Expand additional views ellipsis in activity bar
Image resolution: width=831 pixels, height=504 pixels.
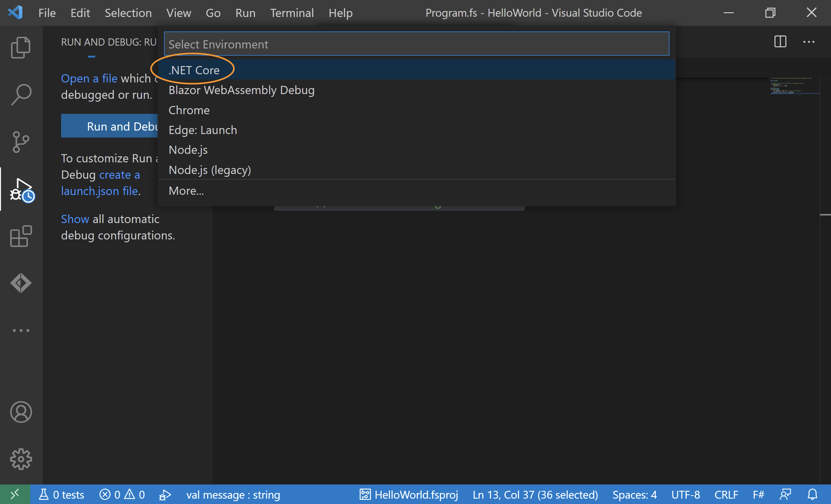(x=21, y=330)
